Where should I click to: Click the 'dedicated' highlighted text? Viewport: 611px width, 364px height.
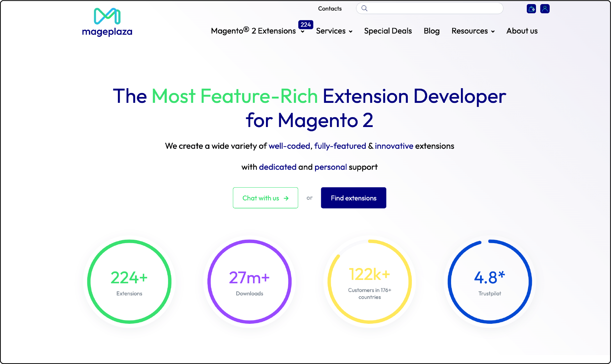[x=278, y=167]
